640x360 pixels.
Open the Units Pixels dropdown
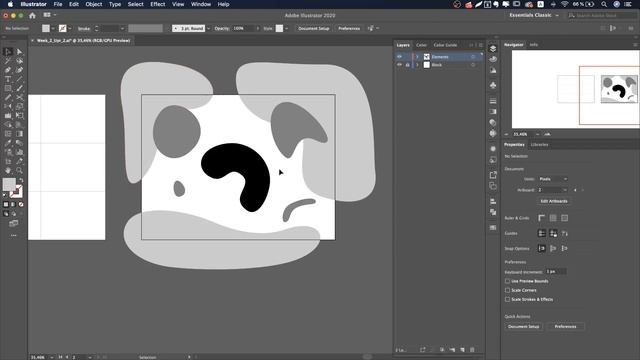click(553, 179)
